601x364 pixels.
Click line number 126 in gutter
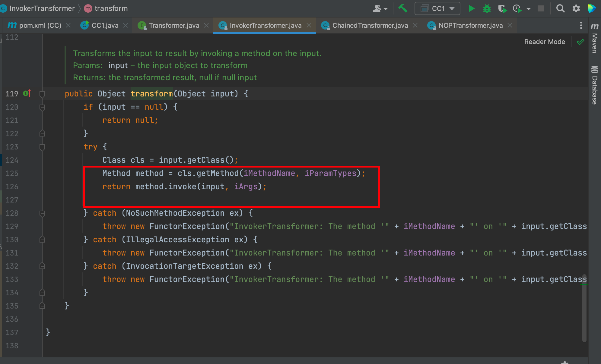click(x=12, y=187)
